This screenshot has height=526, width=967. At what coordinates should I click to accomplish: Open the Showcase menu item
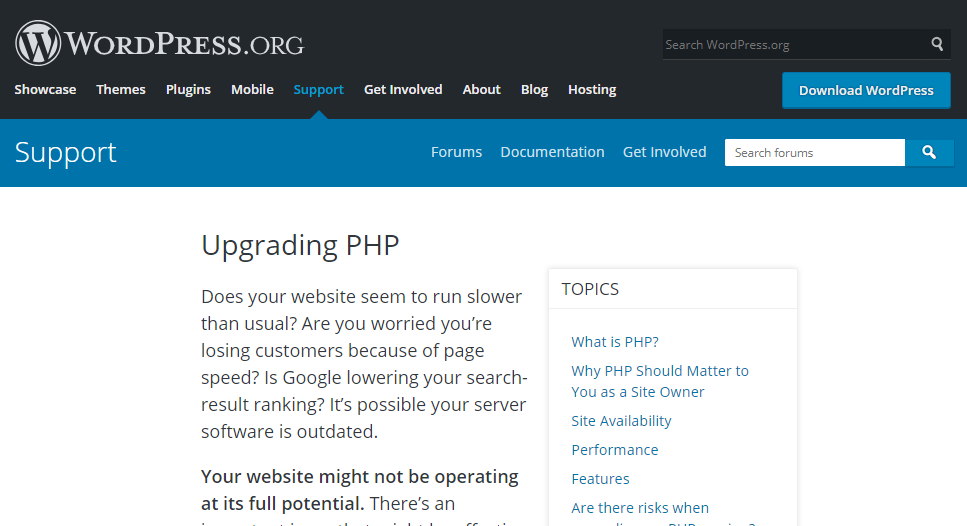[x=45, y=89]
